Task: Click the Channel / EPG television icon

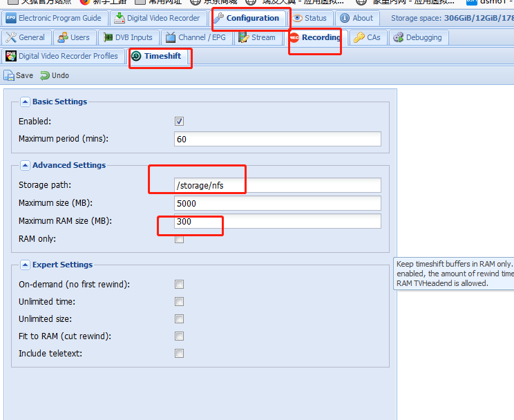Action: click(171, 37)
